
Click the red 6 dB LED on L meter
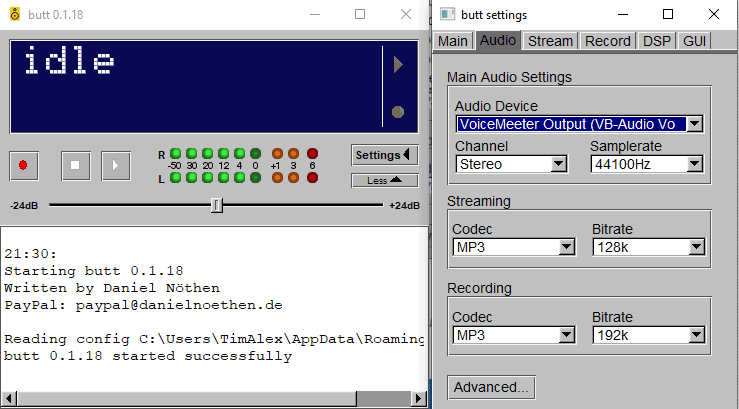(312, 178)
